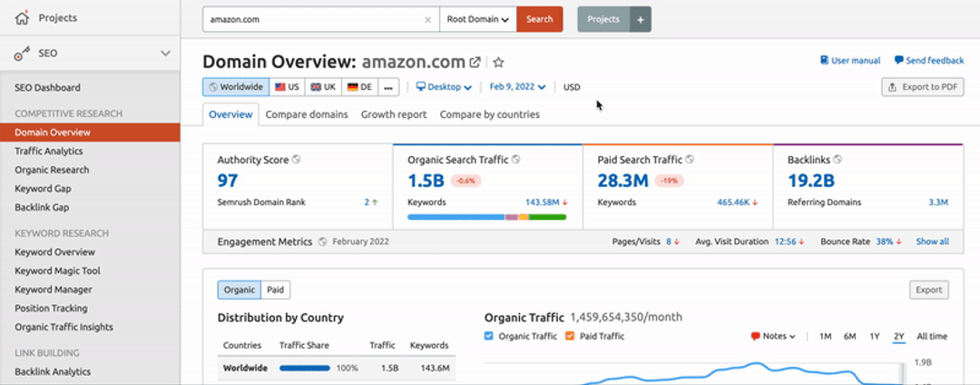This screenshot has width=980, height=385.
Task: Click globe icon beside Authority Score
Action: [x=296, y=160]
